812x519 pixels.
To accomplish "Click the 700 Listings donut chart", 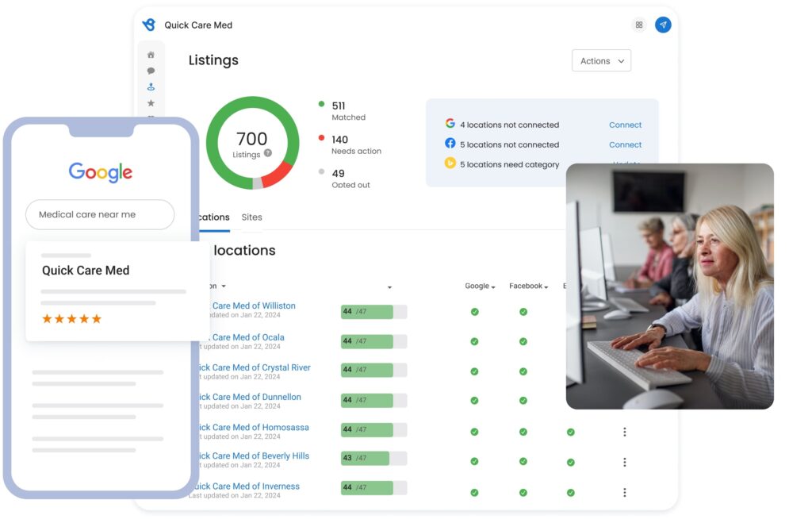I will [252, 143].
